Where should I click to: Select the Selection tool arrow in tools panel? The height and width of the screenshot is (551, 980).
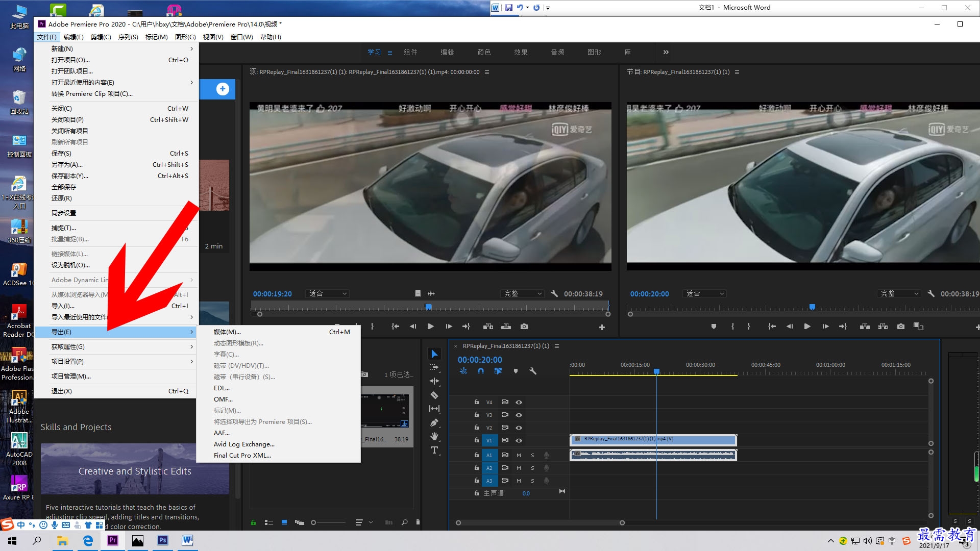point(434,354)
